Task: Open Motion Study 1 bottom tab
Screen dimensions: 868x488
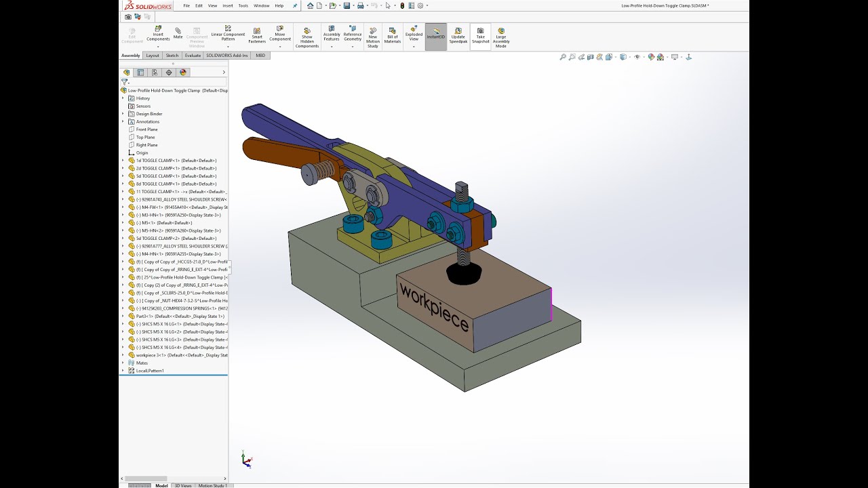Action: coord(212,485)
